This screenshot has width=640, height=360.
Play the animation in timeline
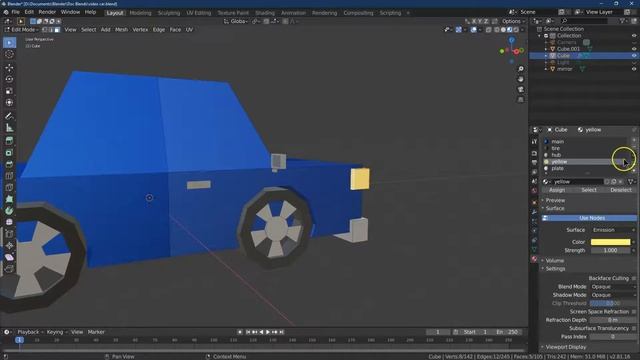click(x=268, y=332)
